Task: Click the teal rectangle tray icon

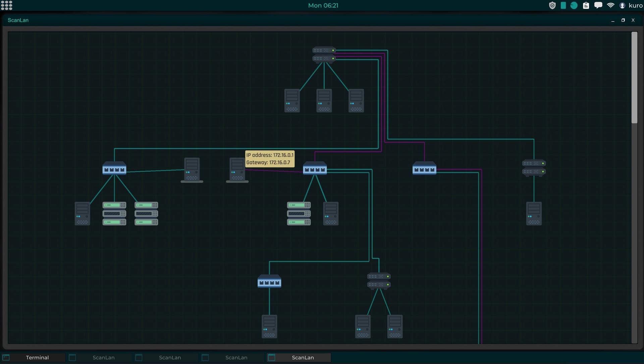Action: pos(563,5)
